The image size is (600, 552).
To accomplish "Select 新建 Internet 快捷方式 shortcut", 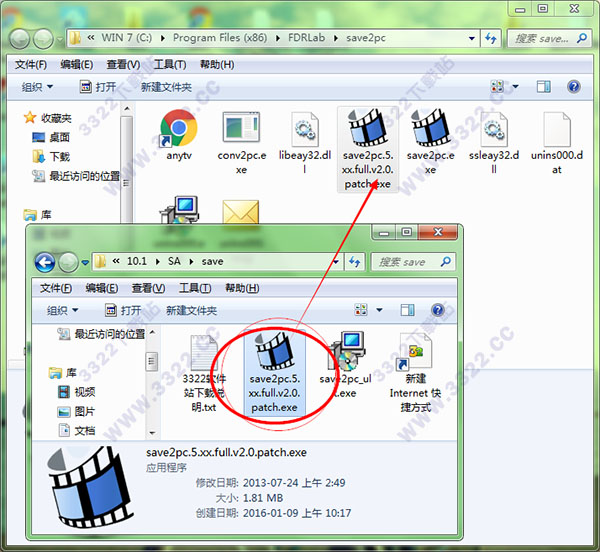I will (x=416, y=373).
